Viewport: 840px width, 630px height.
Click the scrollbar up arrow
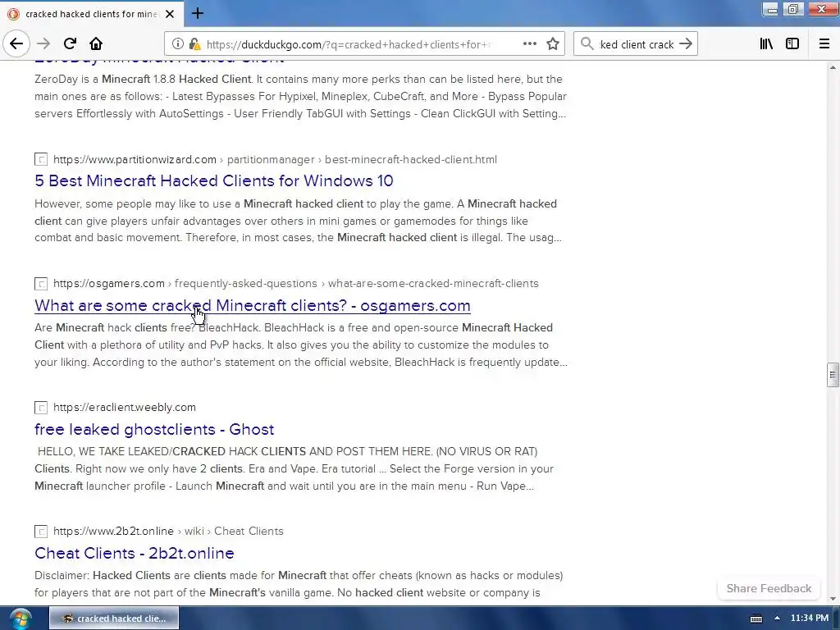coord(833,67)
